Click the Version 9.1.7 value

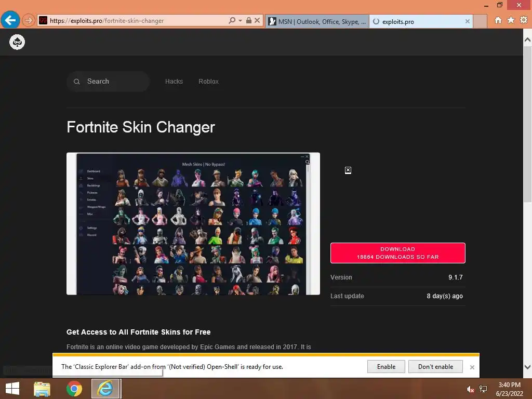(x=455, y=277)
